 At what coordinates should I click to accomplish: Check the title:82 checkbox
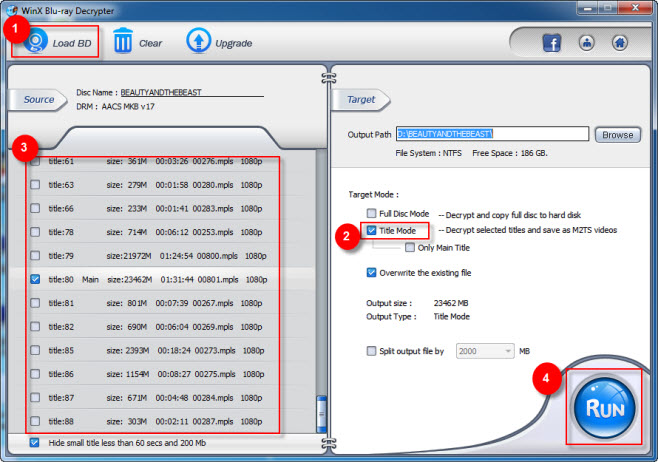[35, 326]
